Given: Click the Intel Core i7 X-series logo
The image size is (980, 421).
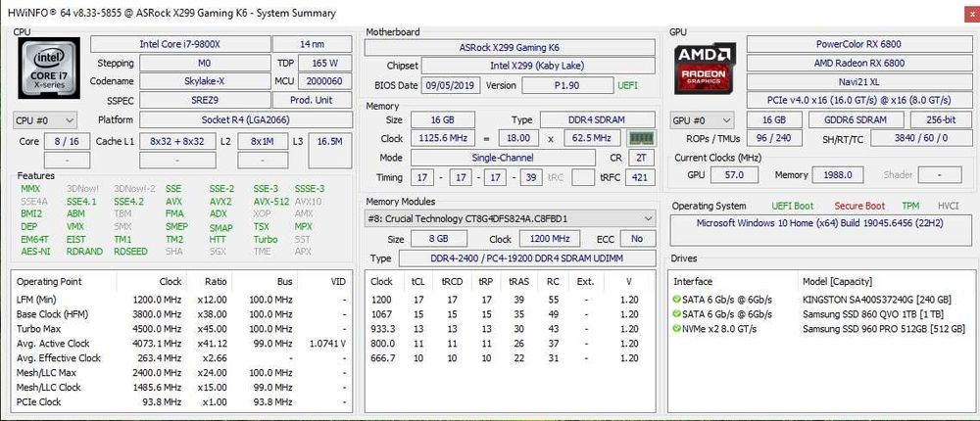Looking at the screenshot, I should 49,69.
